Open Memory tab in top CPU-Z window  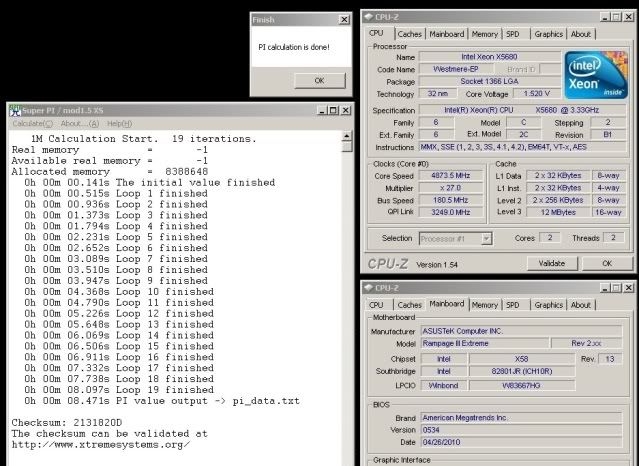485,33
